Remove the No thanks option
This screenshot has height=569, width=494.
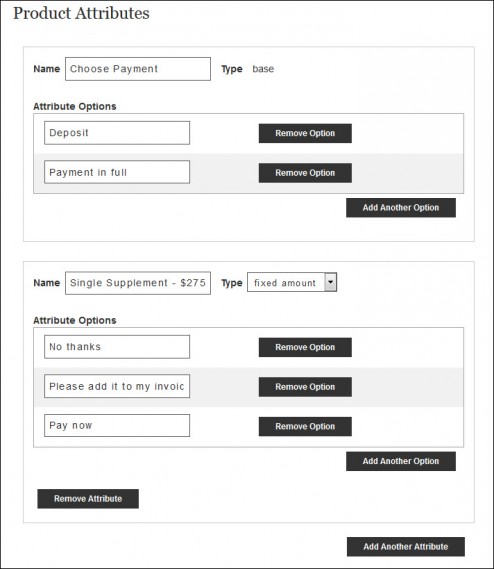[305, 347]
